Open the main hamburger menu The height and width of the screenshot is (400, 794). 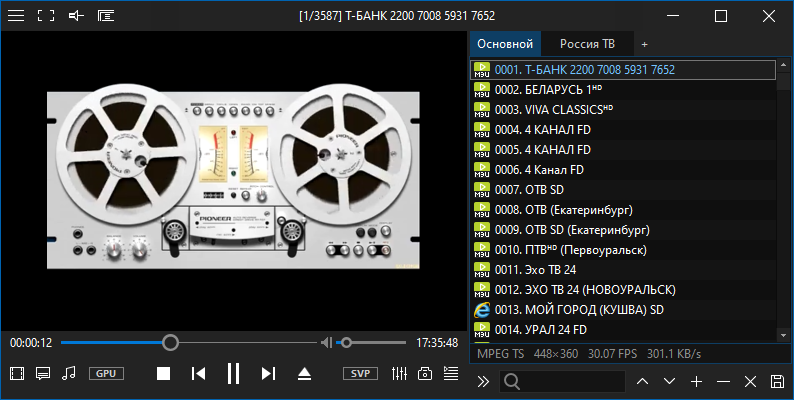pos(16,16)
